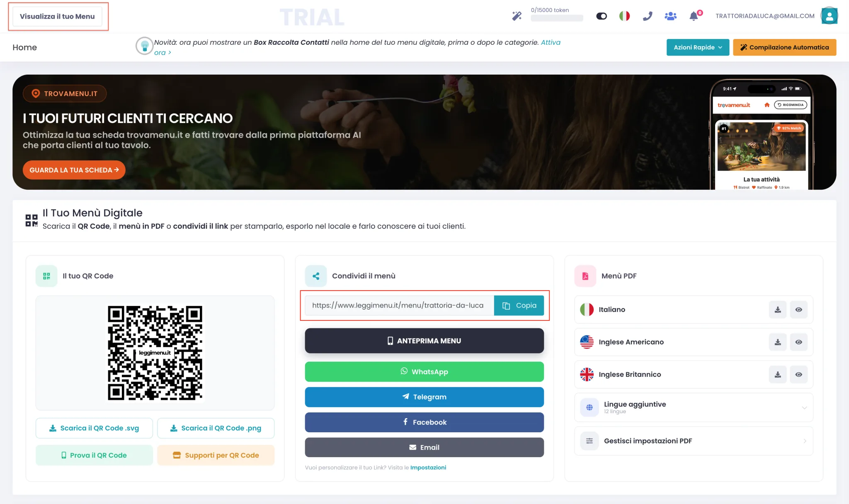Click GUARDA LA TUA SCHEDA button
The width and height of the screenshot is (849, 504).
coord(74,170)
